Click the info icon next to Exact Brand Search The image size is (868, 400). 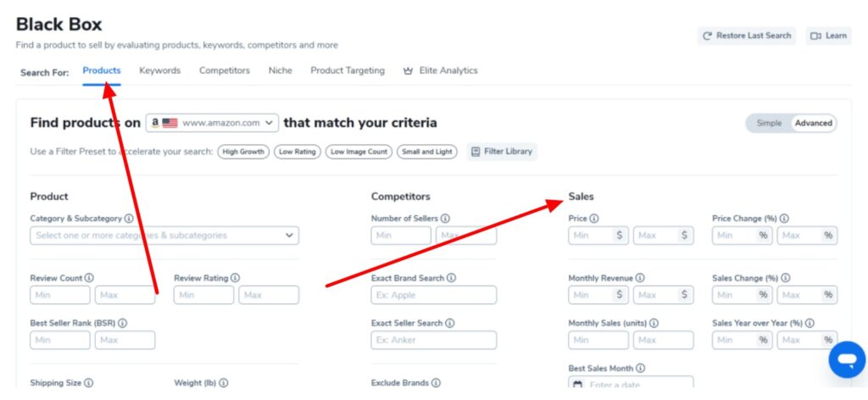(451, 278)
